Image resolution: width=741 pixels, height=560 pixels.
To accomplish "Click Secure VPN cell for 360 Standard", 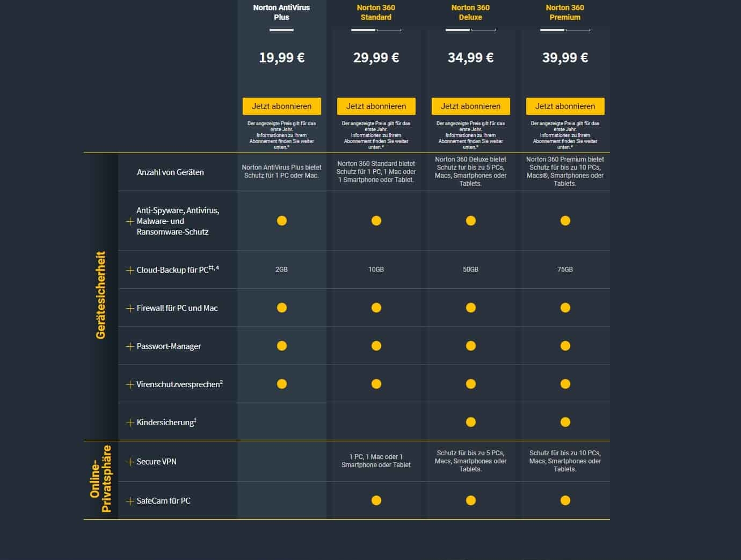I will [376, 461].
